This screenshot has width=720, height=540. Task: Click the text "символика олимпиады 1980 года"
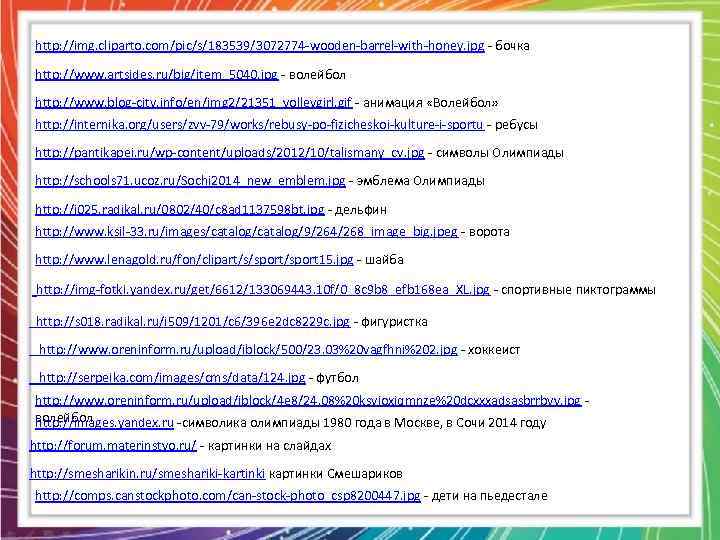pyautogui.click(x=282, y=422)
